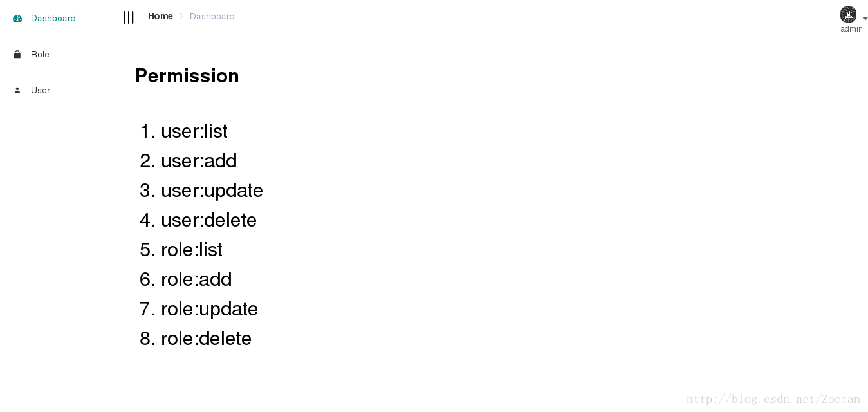The height and width of the screenshot is (412, 868).
Task: Click the admin avatar image
Action: pyautogui.click(x=848, y=14)
